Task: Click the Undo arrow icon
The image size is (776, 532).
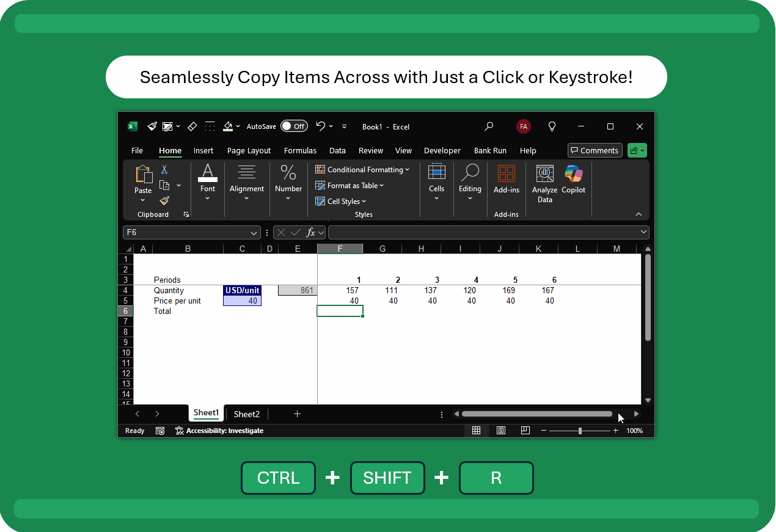Action: (x=320, y=126)
